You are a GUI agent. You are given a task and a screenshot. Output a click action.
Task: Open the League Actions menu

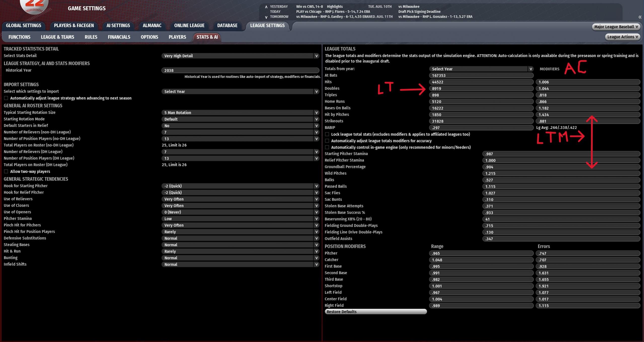point(622,37)
